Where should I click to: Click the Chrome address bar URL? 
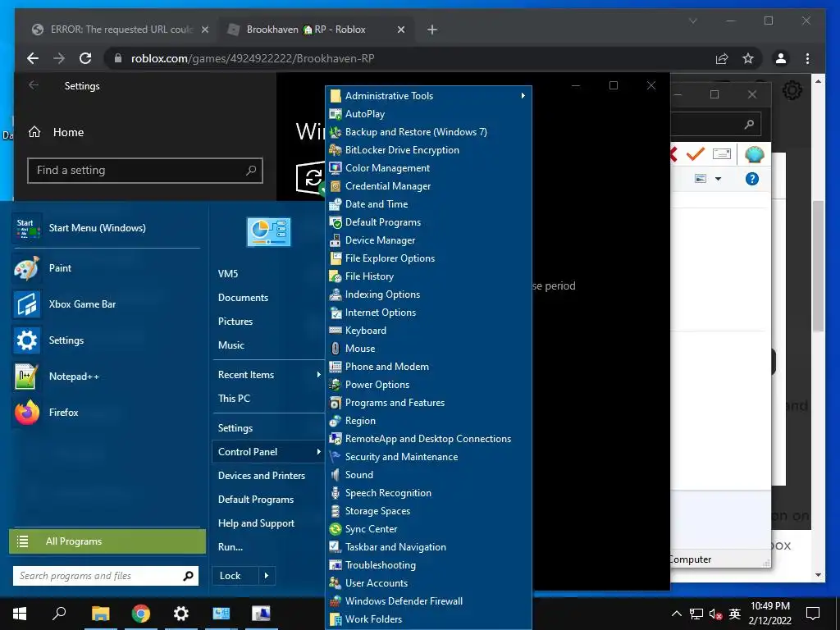click(x=253, y=58)
